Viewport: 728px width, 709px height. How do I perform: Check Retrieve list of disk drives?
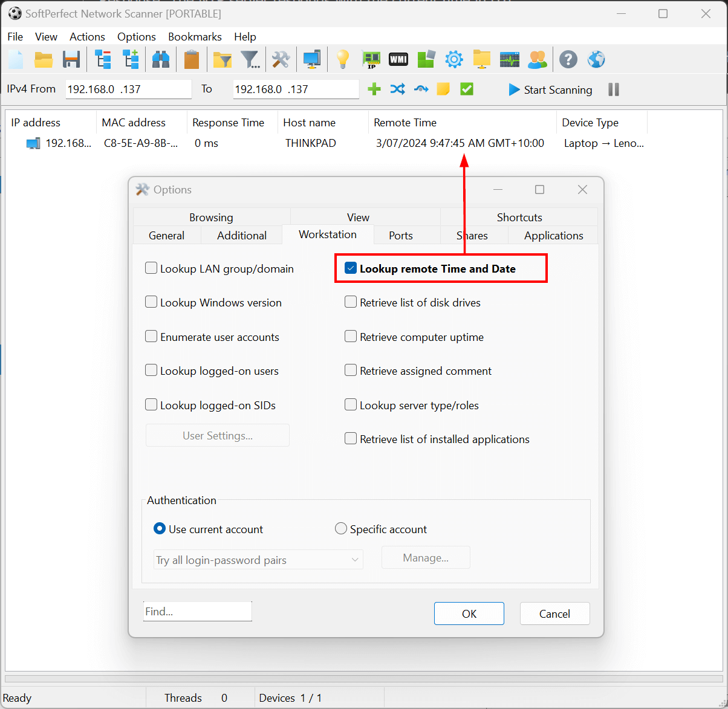pyautogui.click(x=351, y=302)
